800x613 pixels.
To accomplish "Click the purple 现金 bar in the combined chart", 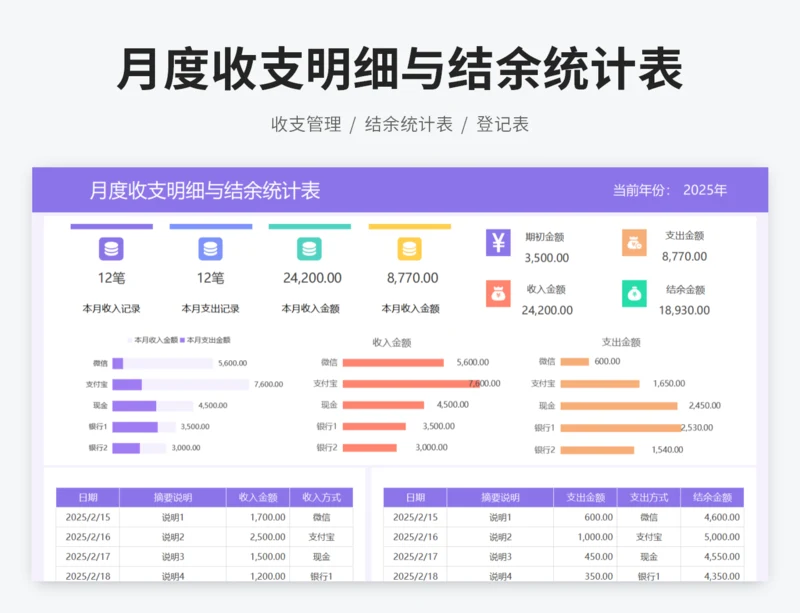I will 134,406.
